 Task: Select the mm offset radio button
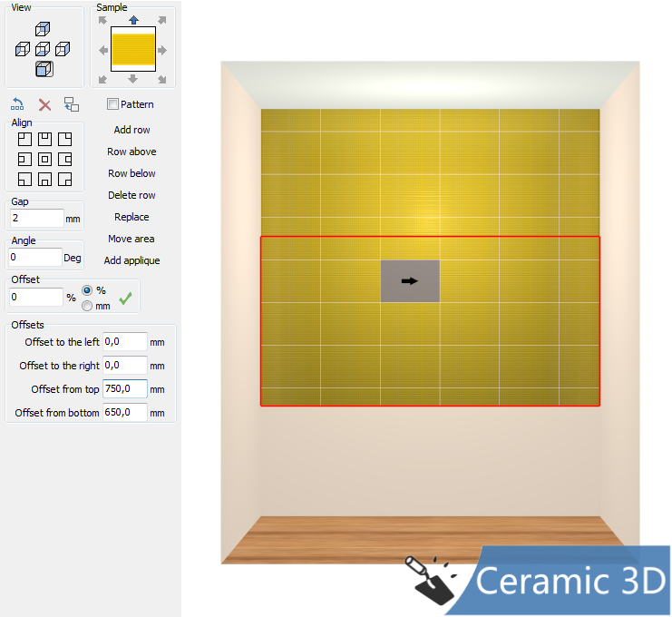(x=87, y=306)
